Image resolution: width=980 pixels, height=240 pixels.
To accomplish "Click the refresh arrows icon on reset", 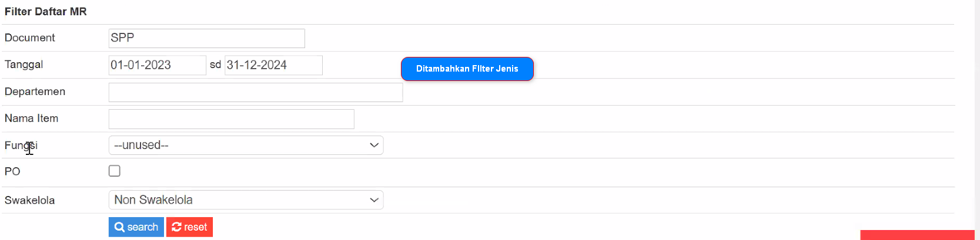I will (x=176, y=227).
